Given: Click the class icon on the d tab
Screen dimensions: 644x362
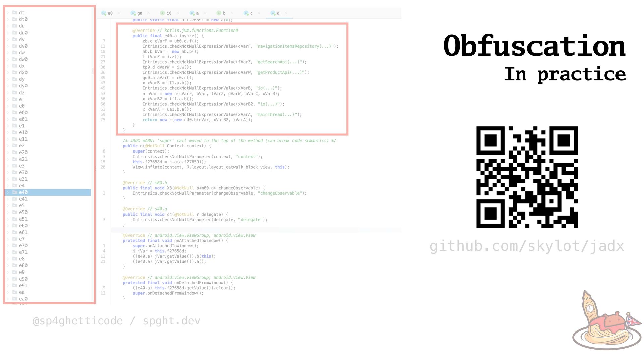Looking at the screenshot, I should click(273, 13).
